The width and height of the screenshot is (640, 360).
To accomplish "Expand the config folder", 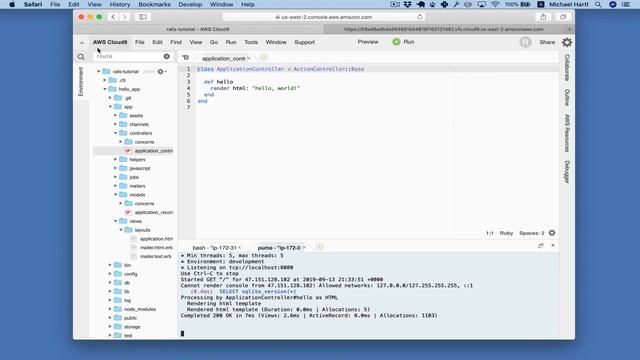I will pyautogui.click(x=110, y=274).
